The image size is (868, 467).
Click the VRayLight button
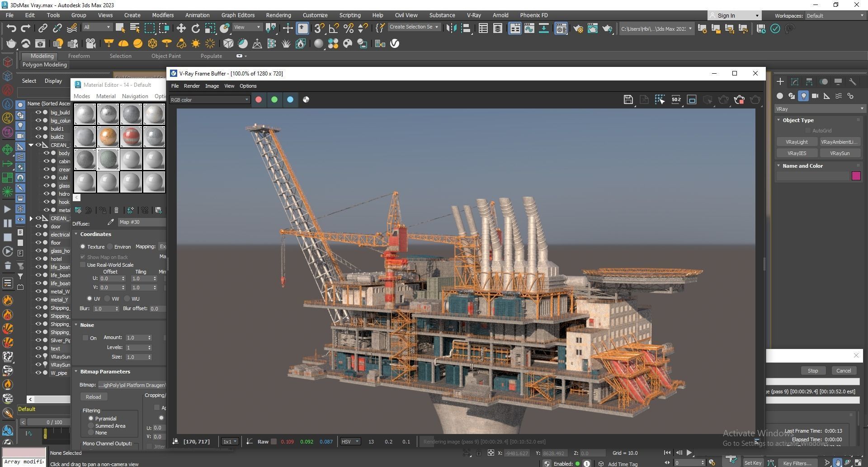797,142
